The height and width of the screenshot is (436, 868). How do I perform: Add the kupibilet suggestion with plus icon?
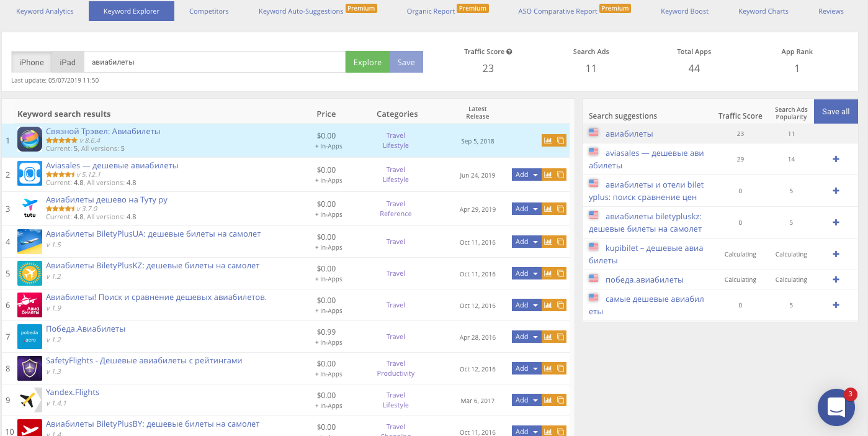[x=836, y=254]
